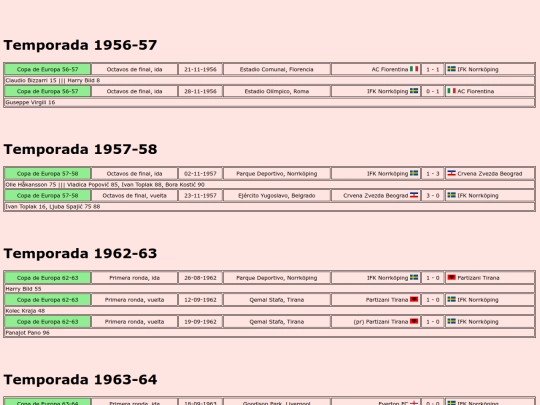
Task: Click 'Parque Deportivo, Norrköping' in the 02-11-1957 row
Action: tap(277, 174)
